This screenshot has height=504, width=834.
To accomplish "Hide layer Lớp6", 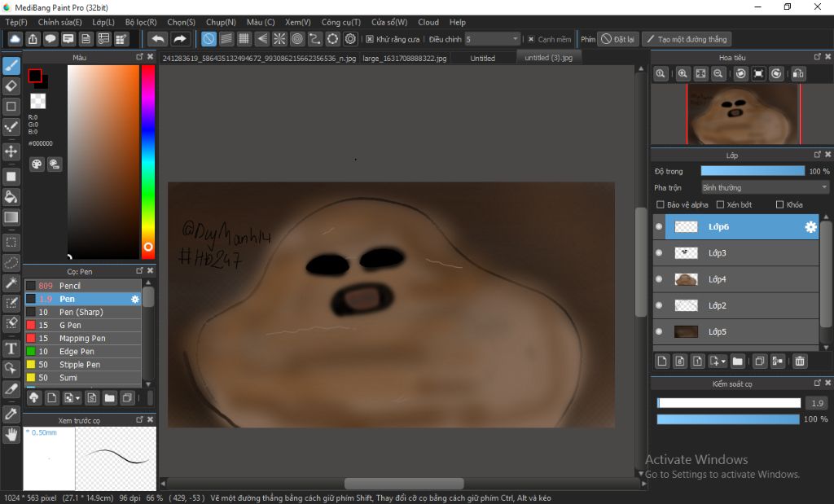I will (659, 226).
